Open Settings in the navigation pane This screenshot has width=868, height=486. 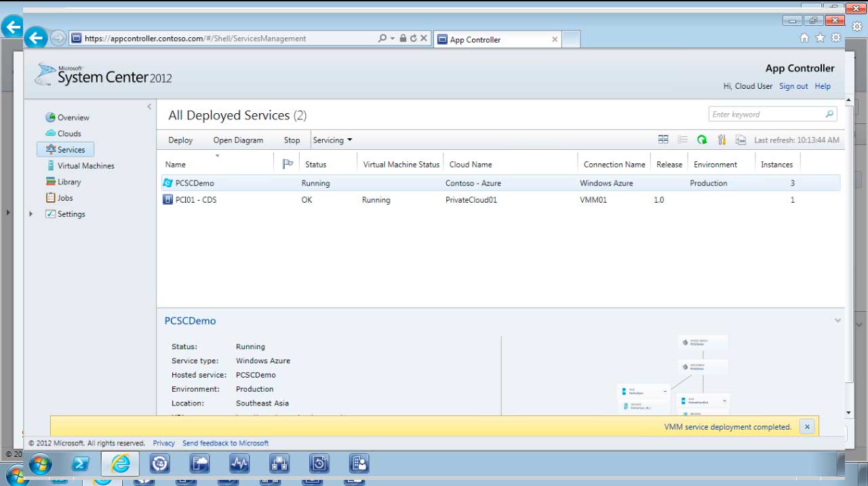[65, 214]
